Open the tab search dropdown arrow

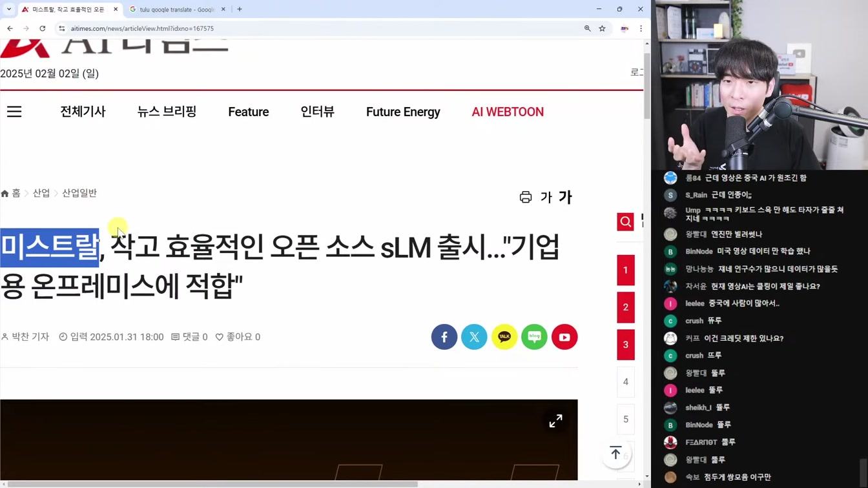(x=9, y=9)
